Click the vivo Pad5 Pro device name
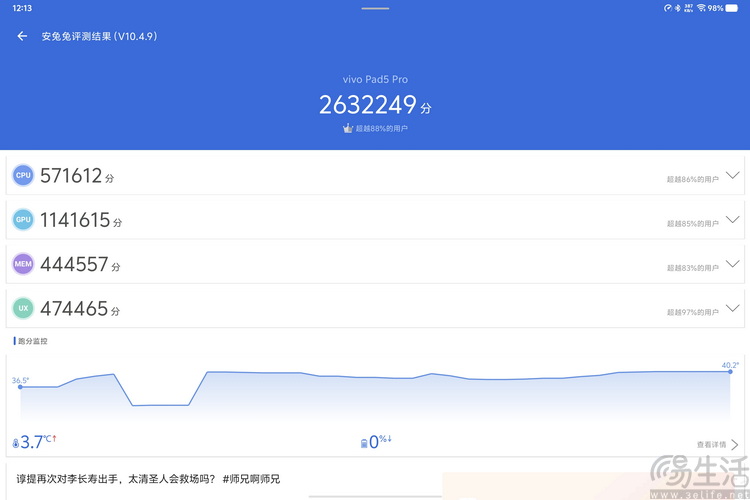 375,79
